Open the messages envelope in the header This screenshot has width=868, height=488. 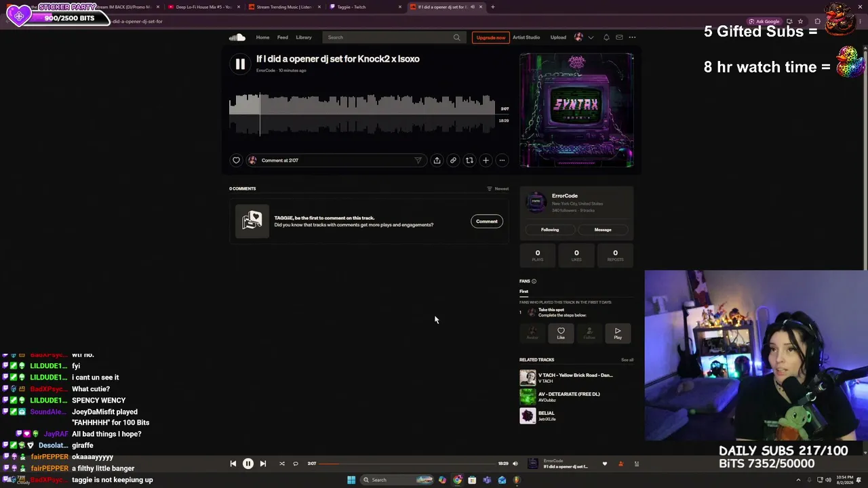click(x=619, y=37)
